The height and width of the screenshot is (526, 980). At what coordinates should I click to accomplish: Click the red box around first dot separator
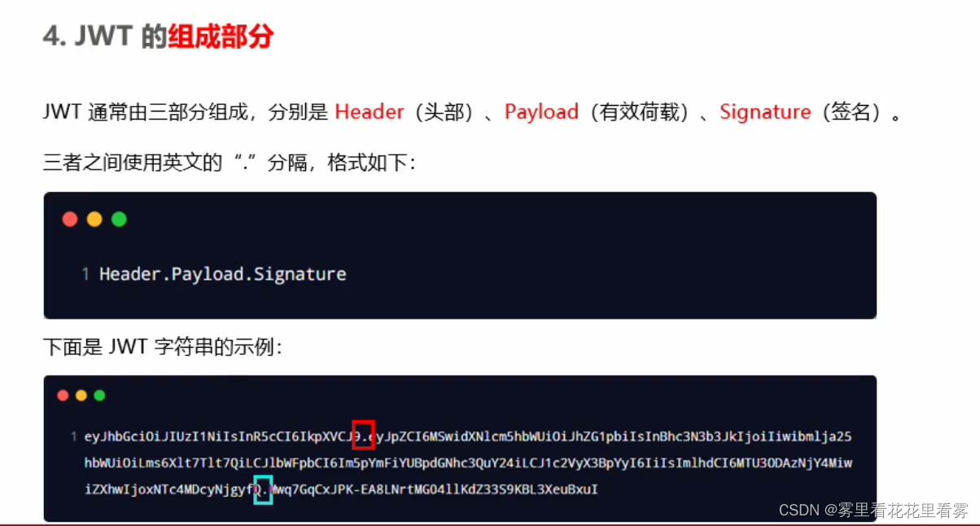[363, 435]
